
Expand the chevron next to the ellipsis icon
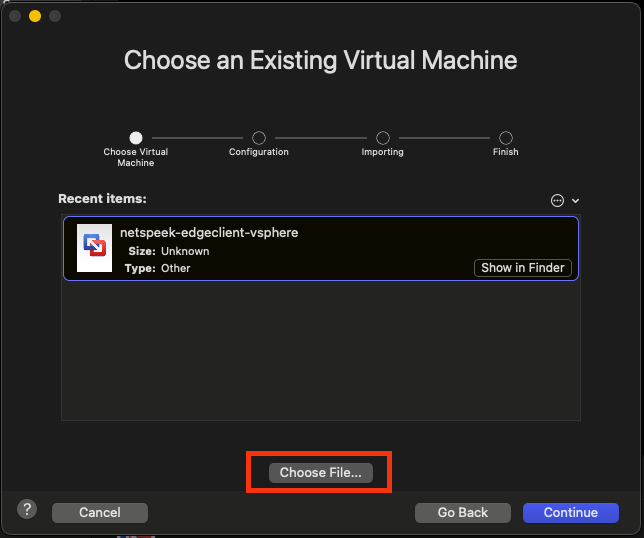[x=576, y=201]
